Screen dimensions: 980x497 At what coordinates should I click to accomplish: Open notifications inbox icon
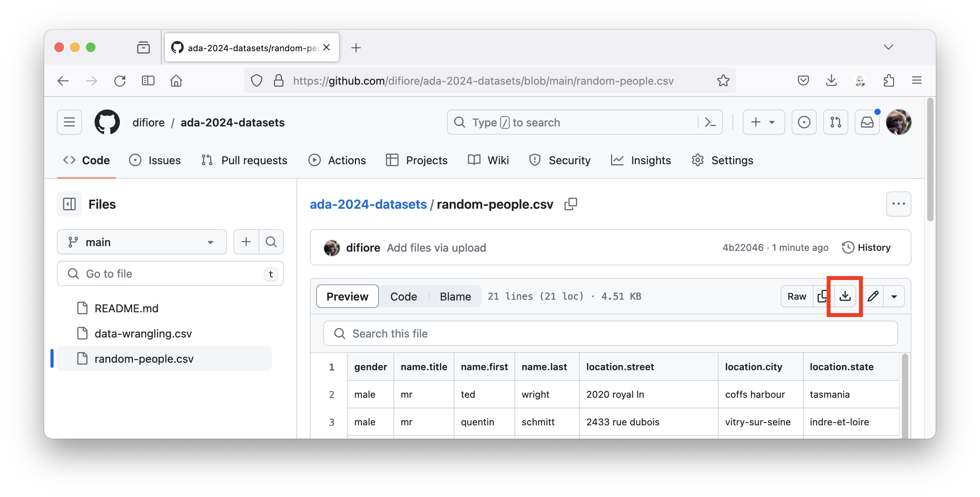click(x=867, y=122)
